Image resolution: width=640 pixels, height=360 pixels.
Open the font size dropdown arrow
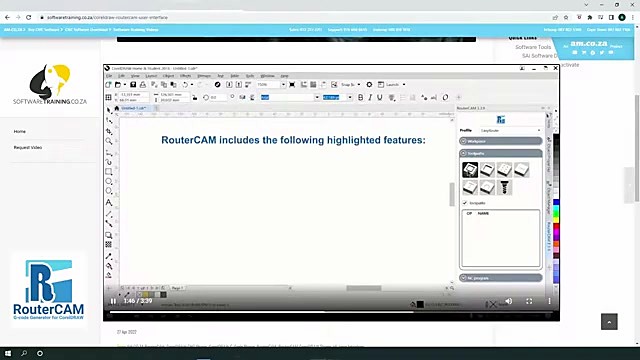coord(350,97)
